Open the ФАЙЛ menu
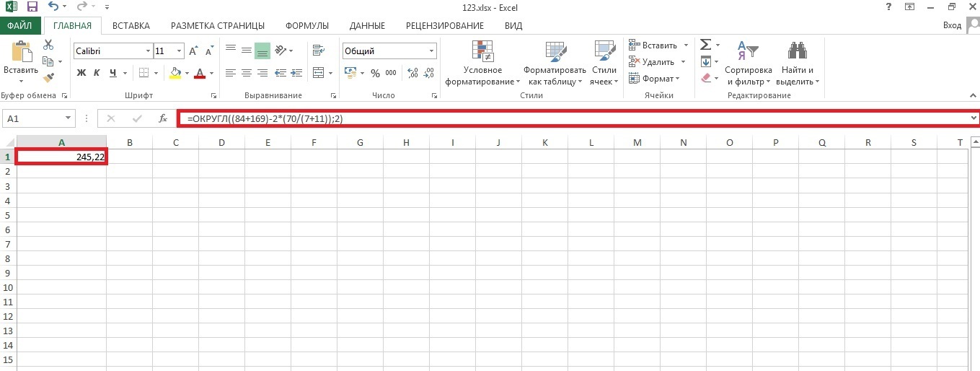Viewport: 980px width, 371px height. [20, 26]
